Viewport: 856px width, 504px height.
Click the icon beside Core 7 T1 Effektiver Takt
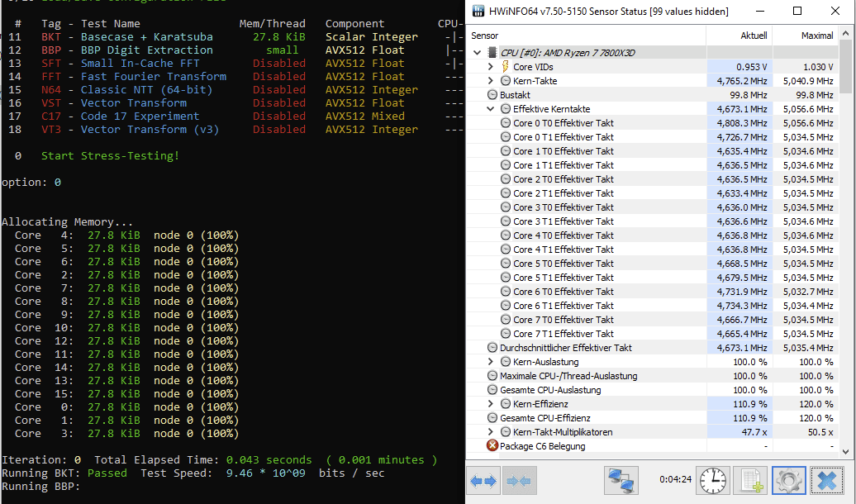pyautogui.click(x=506, y=334)
